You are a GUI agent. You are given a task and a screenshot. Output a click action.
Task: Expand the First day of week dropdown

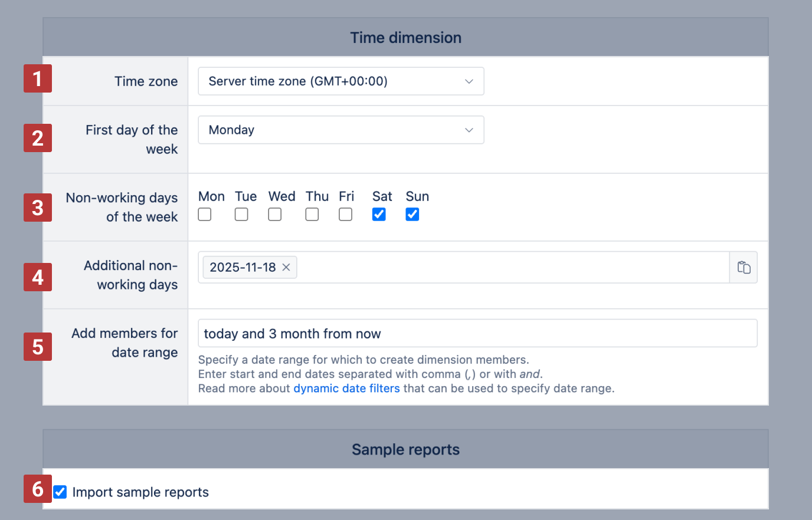click(x=340, y=130)
